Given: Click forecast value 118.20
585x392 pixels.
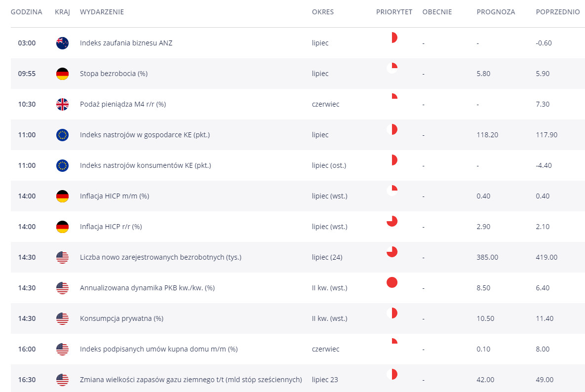Looking at the screenshot, I should click(487, 135).
